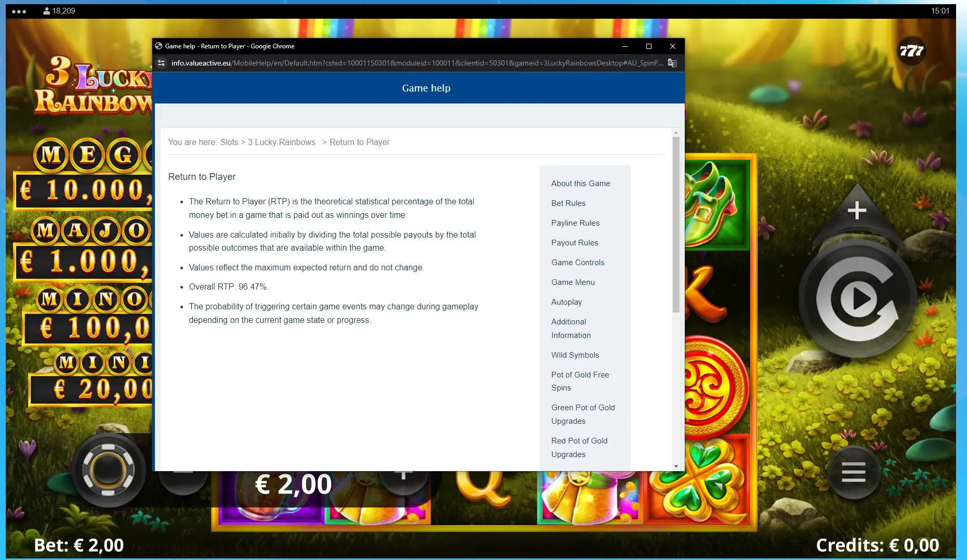This screenshot has width=967, height=560.
Task: Click the address bar URL field
Action: pos(417,63)
